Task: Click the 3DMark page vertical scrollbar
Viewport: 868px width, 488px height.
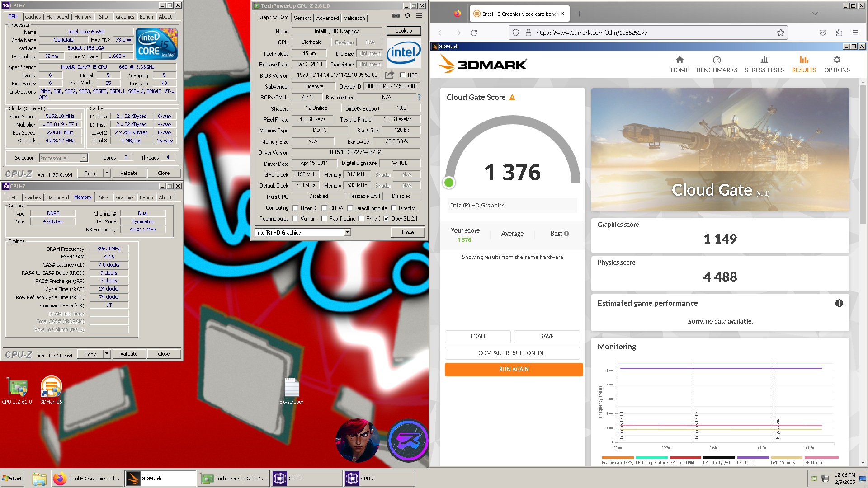Action: coord(863,154)
